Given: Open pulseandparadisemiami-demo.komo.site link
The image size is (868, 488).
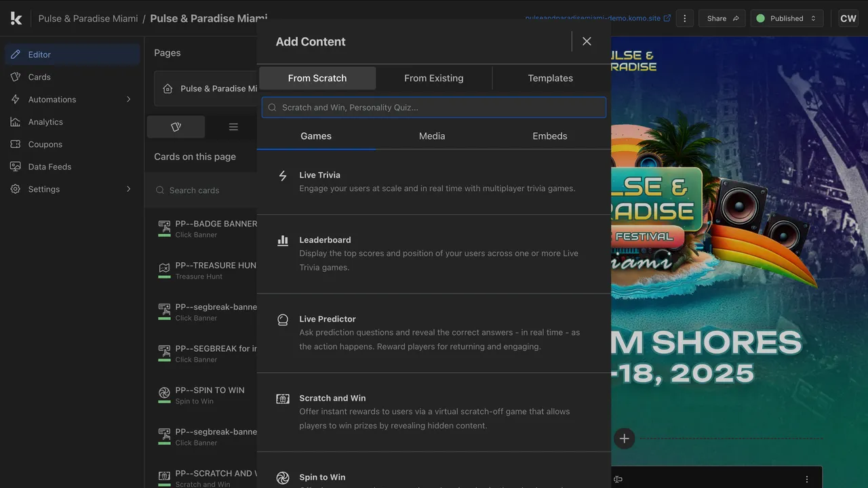Looking at the screenshot, I should (x=597, y=18).
